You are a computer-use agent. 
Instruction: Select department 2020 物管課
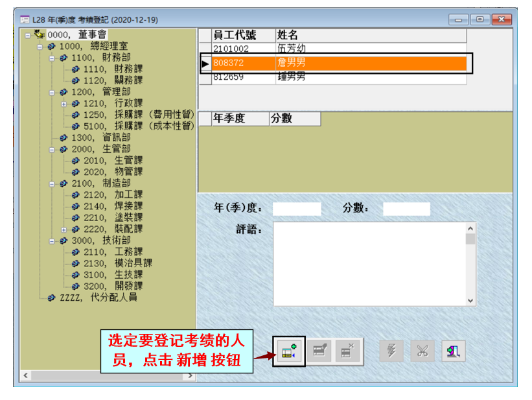(x=113, y=172)
